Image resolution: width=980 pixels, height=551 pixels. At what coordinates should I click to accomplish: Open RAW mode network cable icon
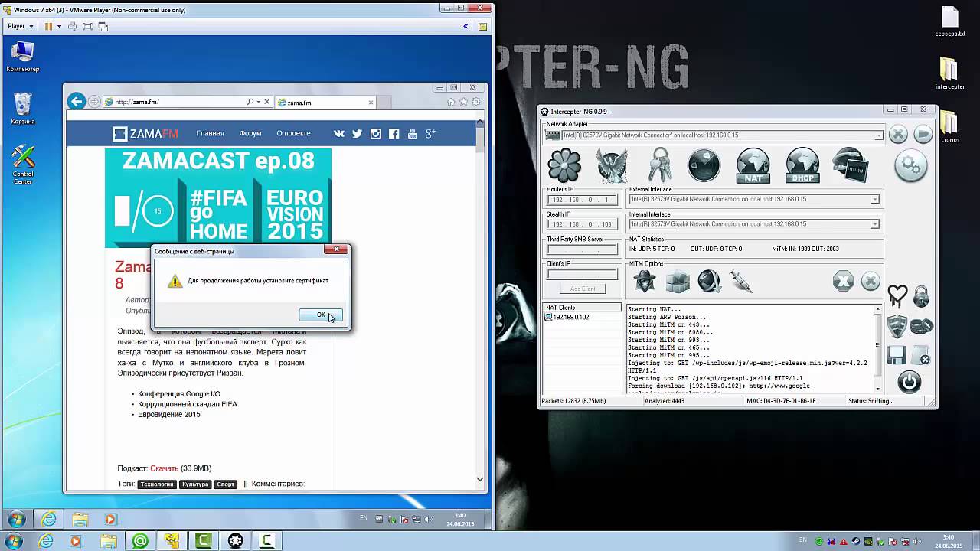[x=850, y=166]
